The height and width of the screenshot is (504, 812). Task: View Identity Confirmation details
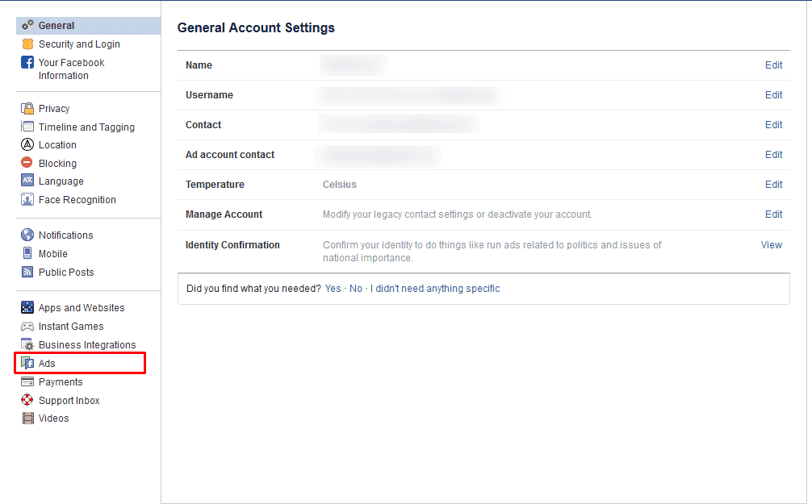(x=771, y=245)
